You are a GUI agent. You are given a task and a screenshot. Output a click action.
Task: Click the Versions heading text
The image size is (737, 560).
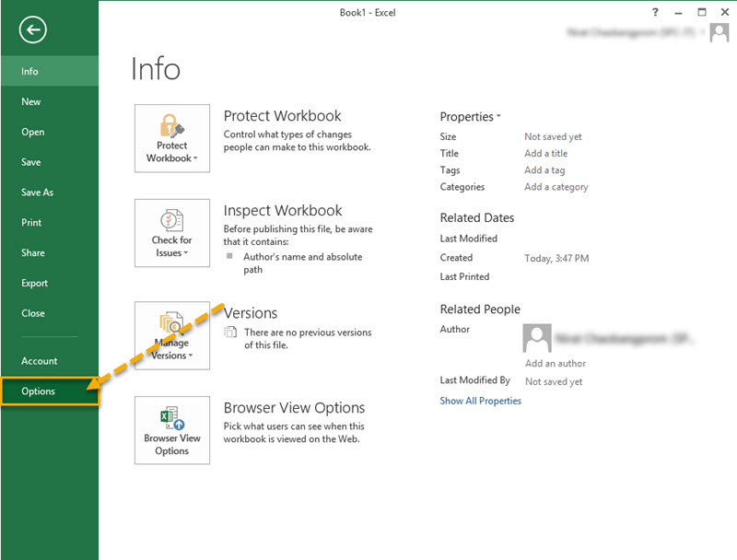250,313
